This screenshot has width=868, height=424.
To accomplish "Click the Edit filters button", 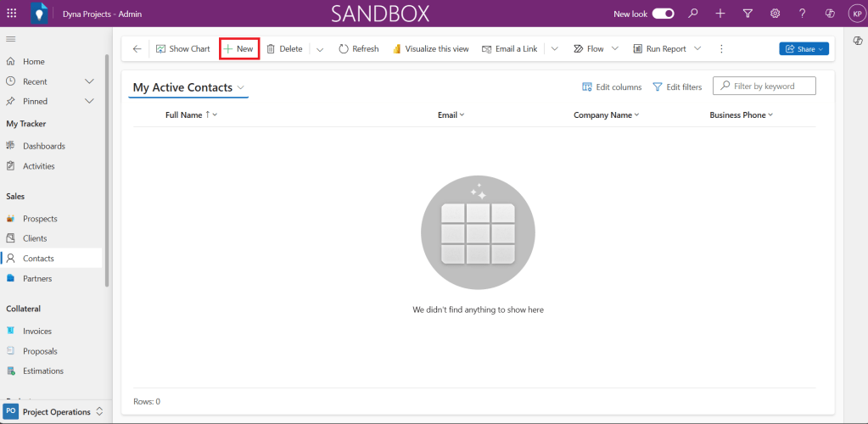I will point(677,87).
